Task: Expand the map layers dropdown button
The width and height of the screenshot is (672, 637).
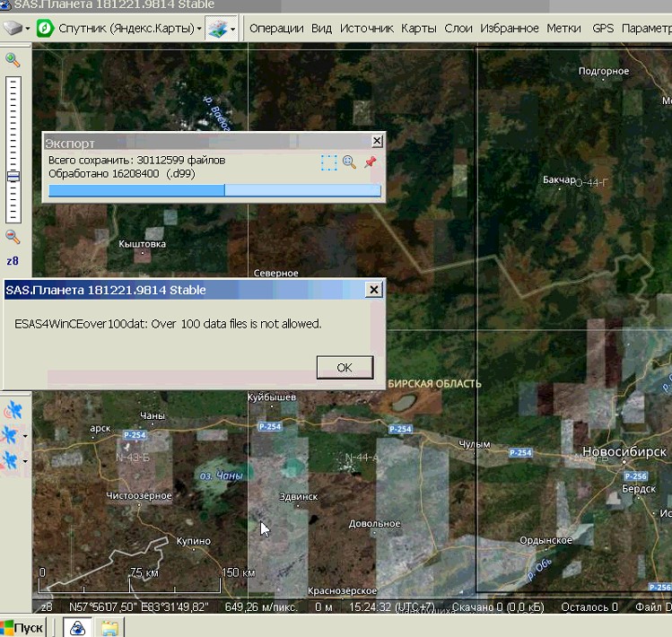Action: (233, 29)
